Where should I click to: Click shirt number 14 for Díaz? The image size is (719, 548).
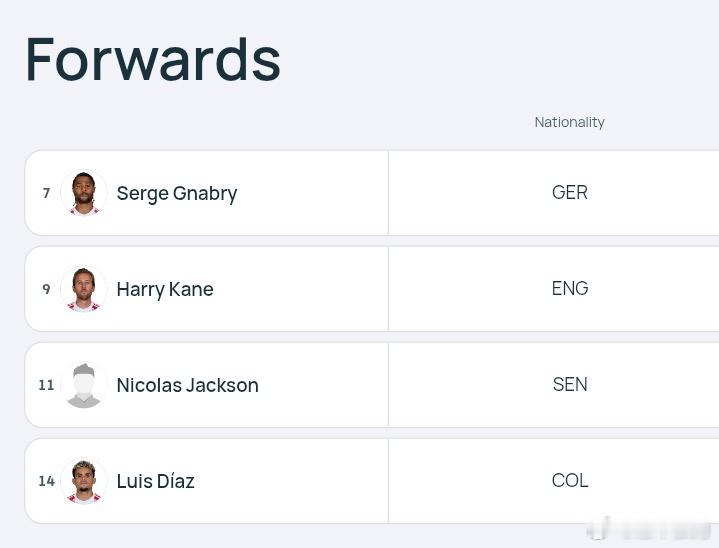pos(46,481)
